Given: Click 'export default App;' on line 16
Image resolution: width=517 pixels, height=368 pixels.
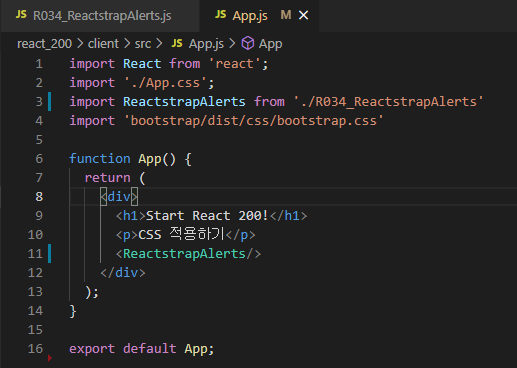Looking at the screenshot, I should point(141,349).
